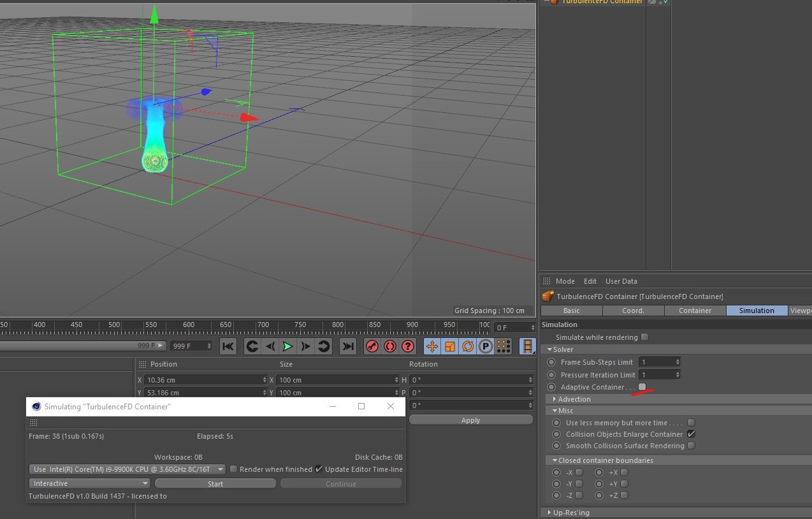812x519 pixels.
Task: Collapse Closed container boundaries section
Action: [555, 460]
